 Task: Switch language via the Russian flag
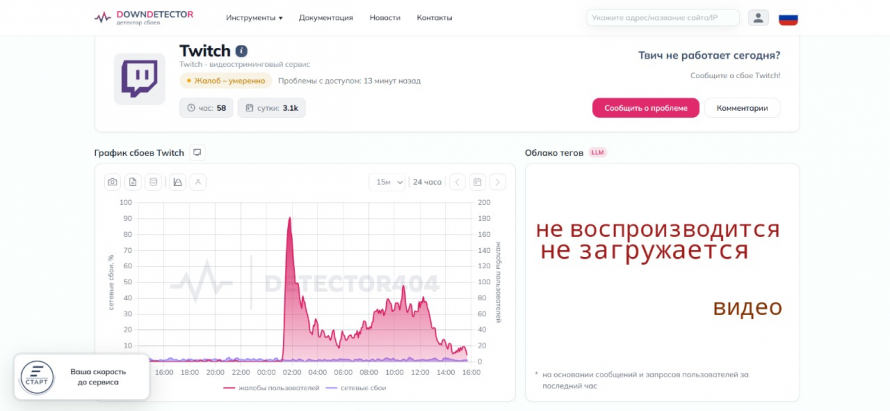tap(788, 18)
